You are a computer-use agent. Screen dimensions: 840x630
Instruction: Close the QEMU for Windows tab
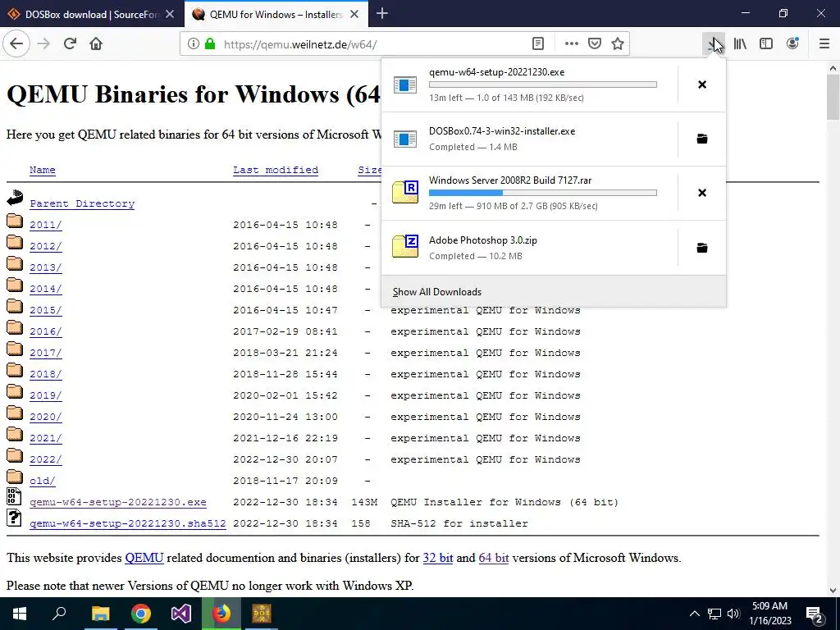pos(354,15)
